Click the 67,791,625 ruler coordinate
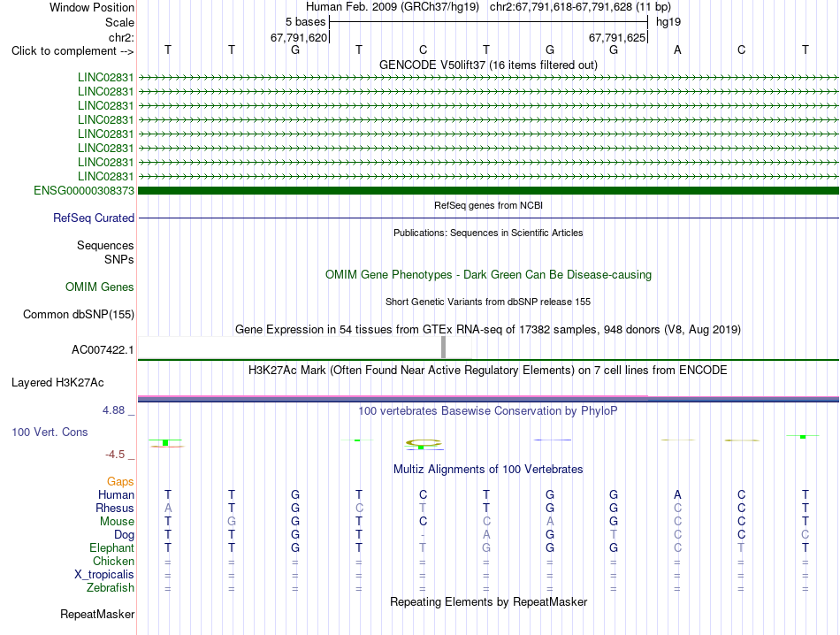Viewport: 840px width, 635px height. [616, 37]
